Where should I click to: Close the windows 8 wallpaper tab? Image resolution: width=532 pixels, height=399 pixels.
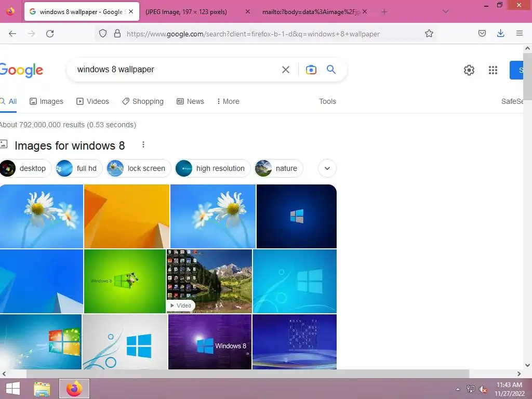(x=131, y=11)
